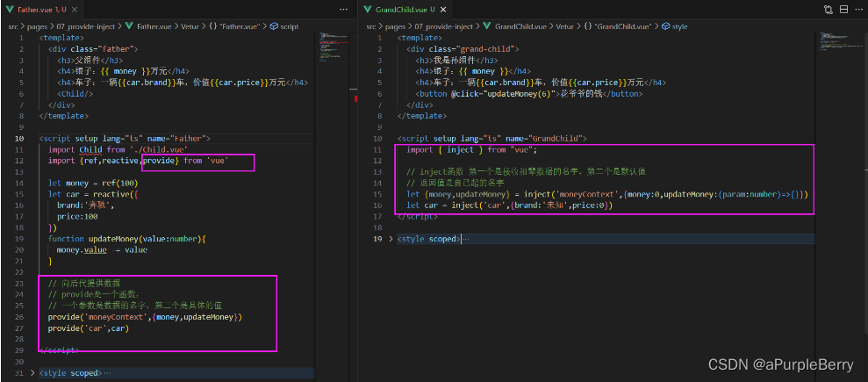Click inject('moneyContext') line in GrandChild.vue
This screenshot has height=382, width=868.
pyautogui.click(x=607, y=194)
